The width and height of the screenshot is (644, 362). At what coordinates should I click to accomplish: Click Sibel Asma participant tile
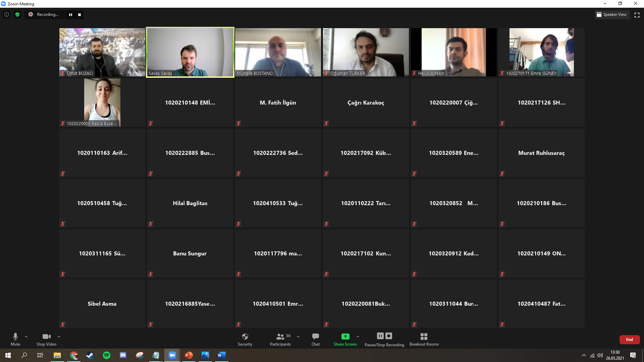pos(102,304)
